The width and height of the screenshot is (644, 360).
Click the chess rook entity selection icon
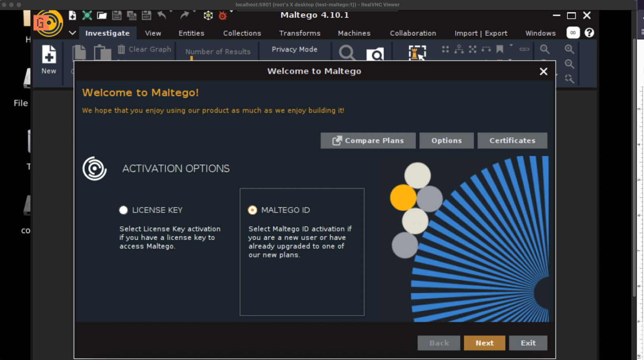[417, 53]
